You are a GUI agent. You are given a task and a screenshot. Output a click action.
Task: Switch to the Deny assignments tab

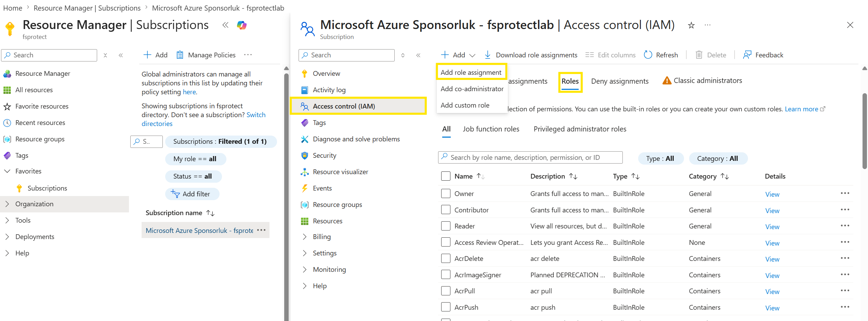[620, 81]
